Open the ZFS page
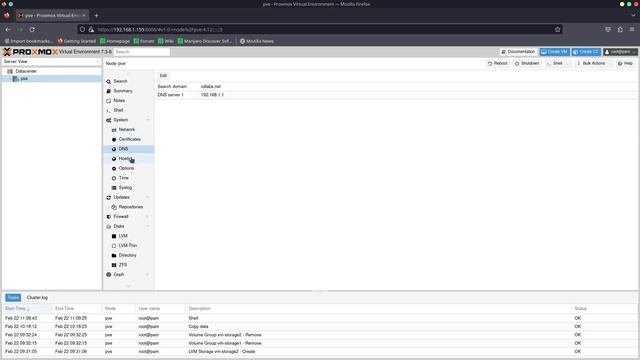The image size is (640, 360). pyautogui.click(x=122, y=265)
